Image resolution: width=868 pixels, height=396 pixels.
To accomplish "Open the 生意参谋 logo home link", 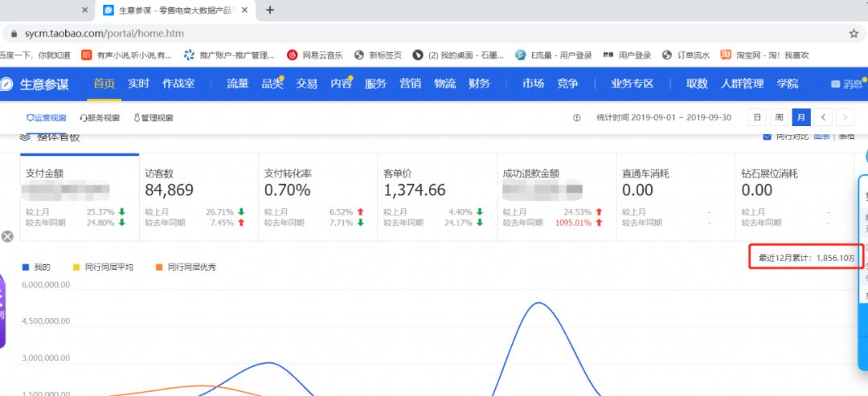I will [35, 84].
